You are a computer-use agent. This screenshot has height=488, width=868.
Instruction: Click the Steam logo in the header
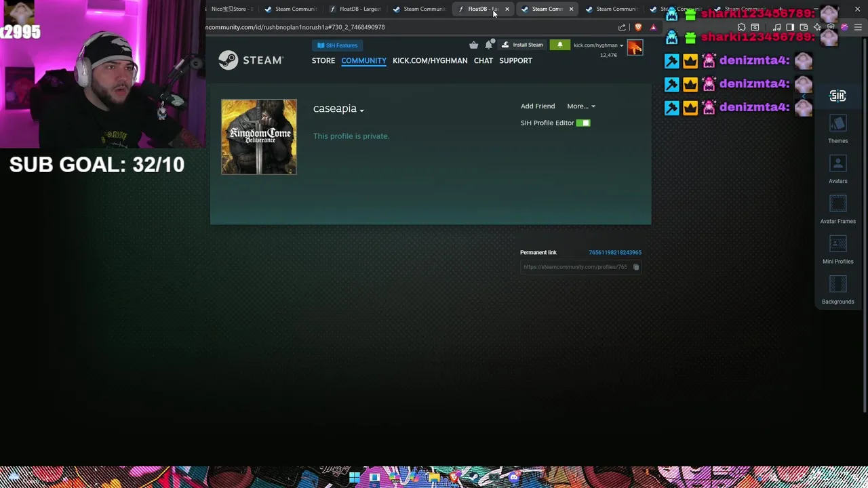coord(250,60)
